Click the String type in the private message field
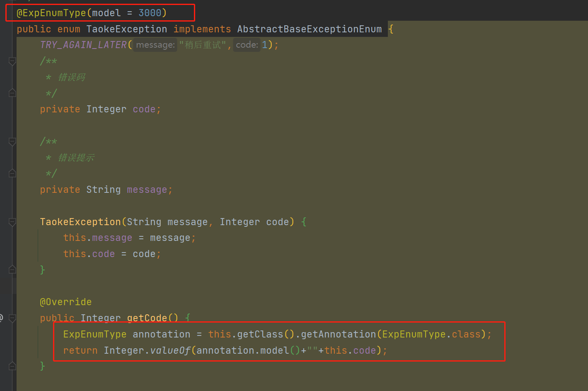This screenshot has width=588, height=391. click(104, 189)
